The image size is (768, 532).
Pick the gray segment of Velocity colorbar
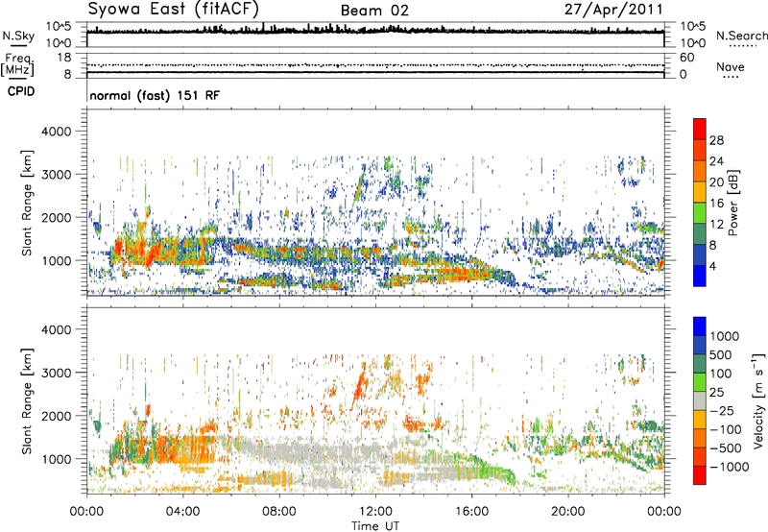pos(700,400)
